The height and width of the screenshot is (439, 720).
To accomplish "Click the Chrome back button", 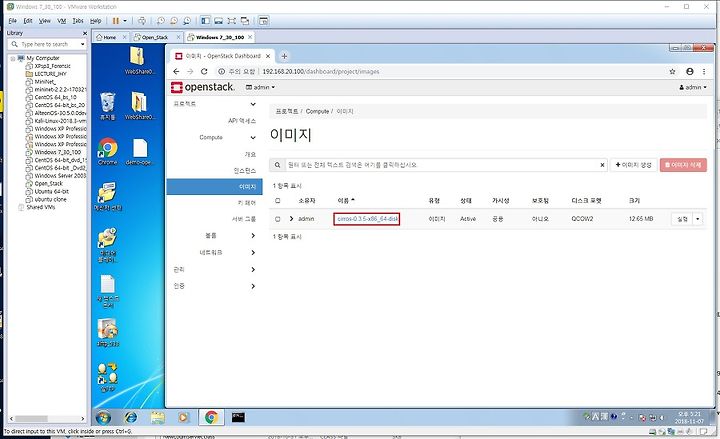I will point(176,72).
